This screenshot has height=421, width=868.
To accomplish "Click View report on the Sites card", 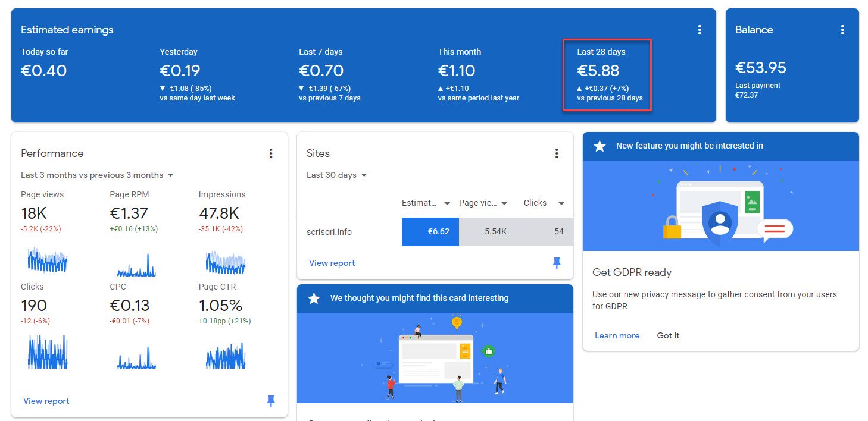I will [332, 263].
